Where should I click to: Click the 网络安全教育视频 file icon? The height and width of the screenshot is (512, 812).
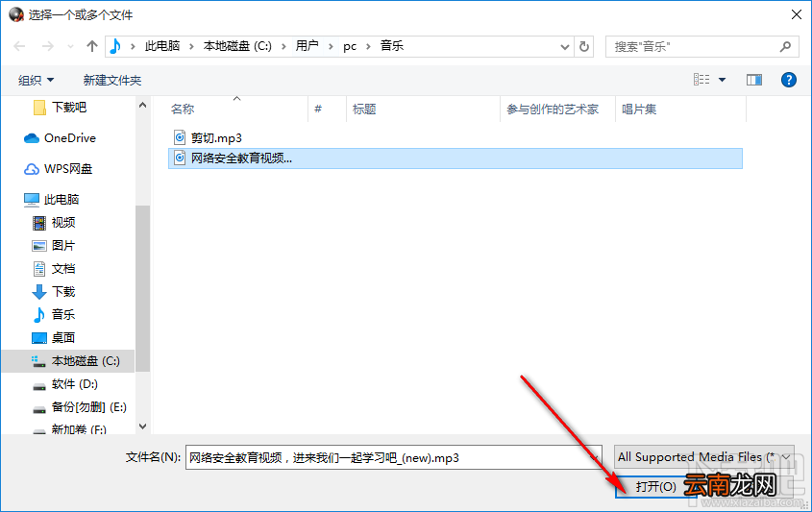179,158
